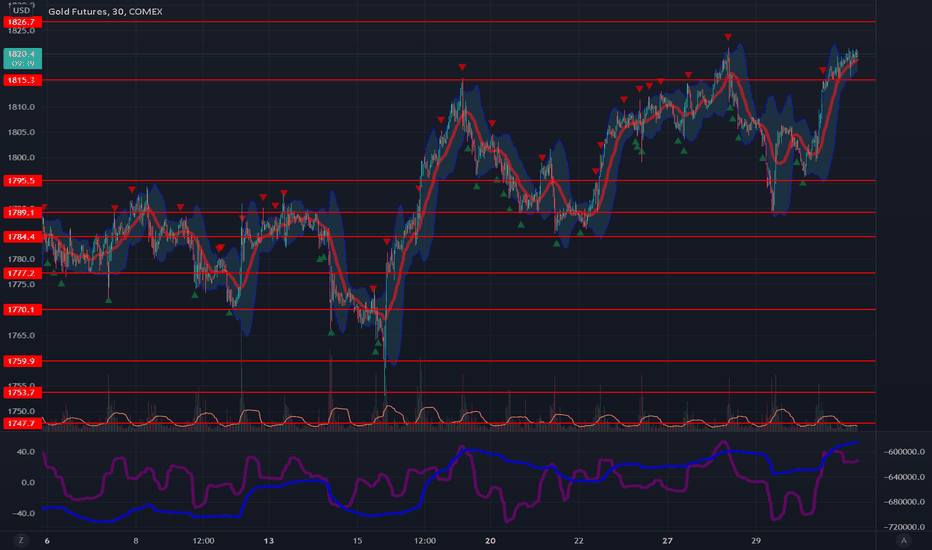Click the -680000.0 right scale value
Viewport: 932px width, 550px height.
point(904,502)
